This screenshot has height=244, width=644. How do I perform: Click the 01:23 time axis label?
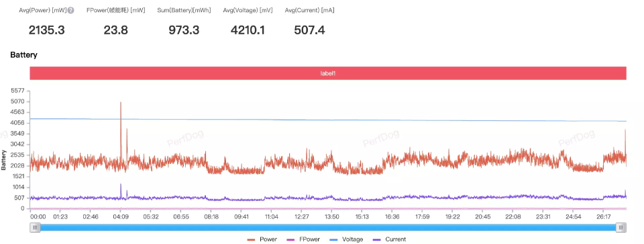60,216
